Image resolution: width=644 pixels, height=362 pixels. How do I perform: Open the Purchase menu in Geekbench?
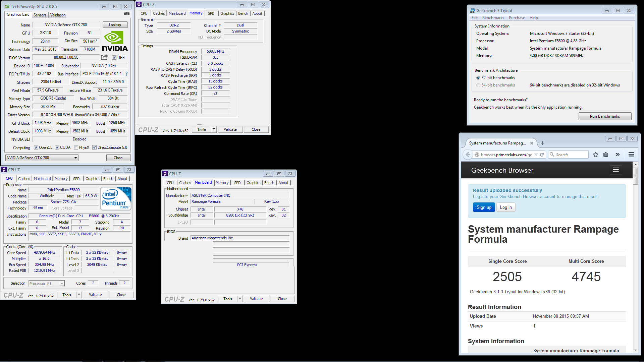tap(517, 18)
